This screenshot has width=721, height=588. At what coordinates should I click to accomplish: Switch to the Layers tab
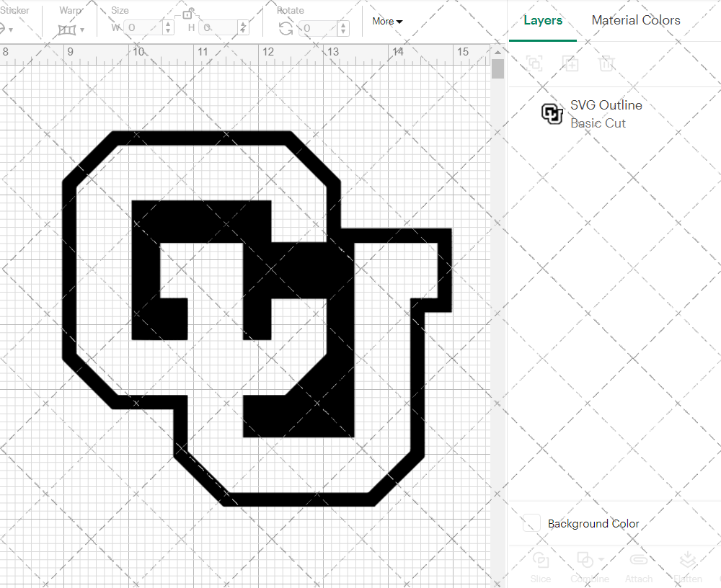pyautogui.click(x=543, y=20)
